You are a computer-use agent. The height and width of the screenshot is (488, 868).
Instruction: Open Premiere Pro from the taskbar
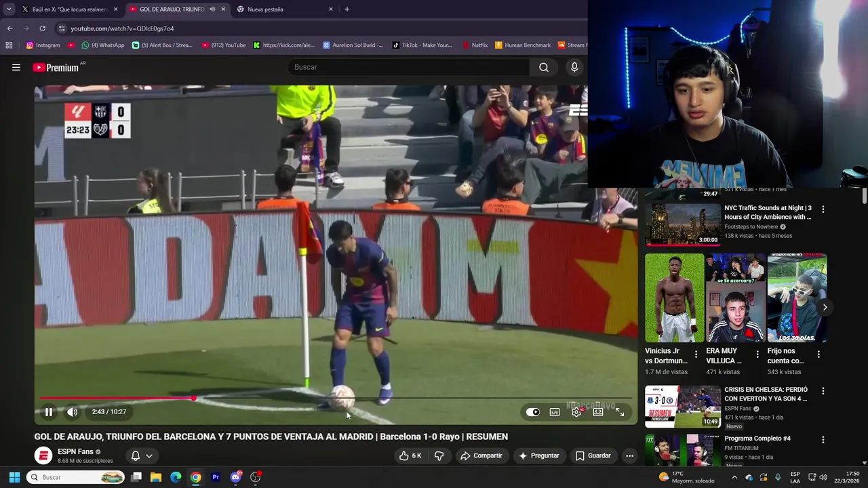coord(216,477)
